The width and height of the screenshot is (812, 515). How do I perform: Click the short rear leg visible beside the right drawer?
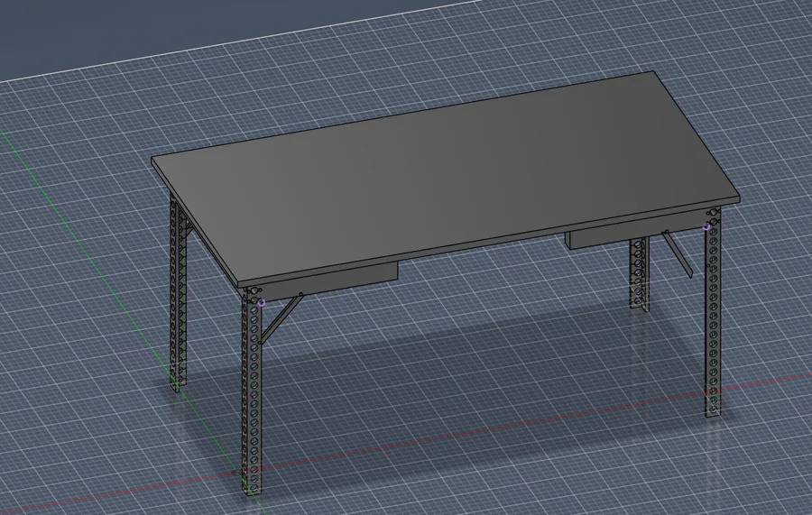(640, 274)
